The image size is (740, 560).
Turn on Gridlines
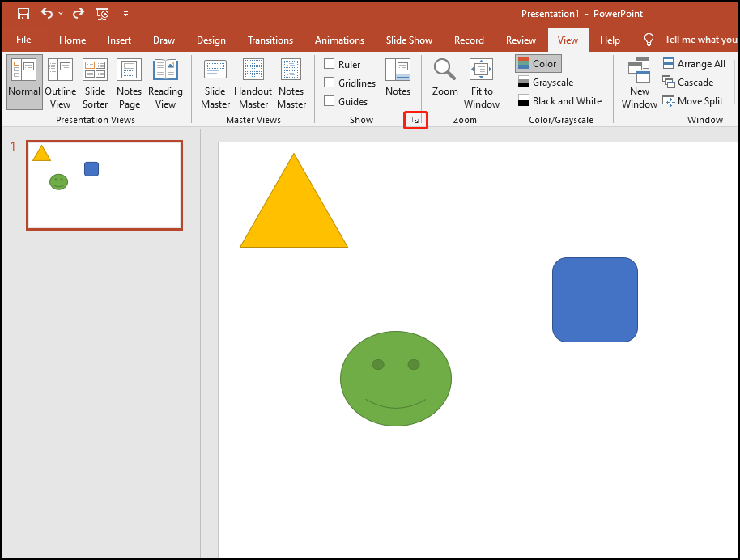(329, 83)
